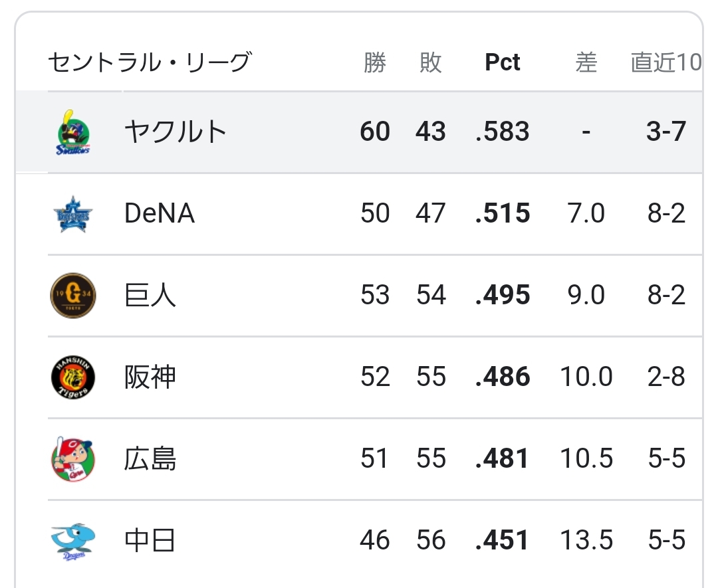Click the Chunichi Dragons logo

pos(73,541)
